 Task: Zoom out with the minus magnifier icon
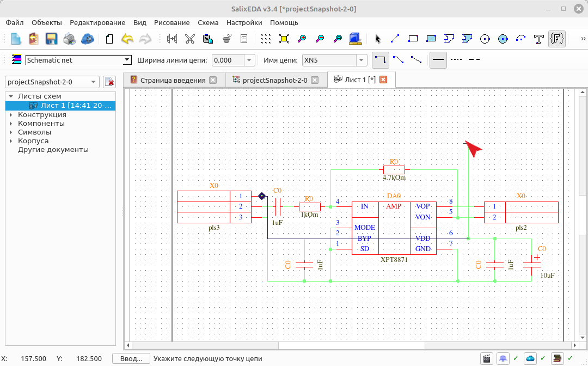(x=320, y=39)
